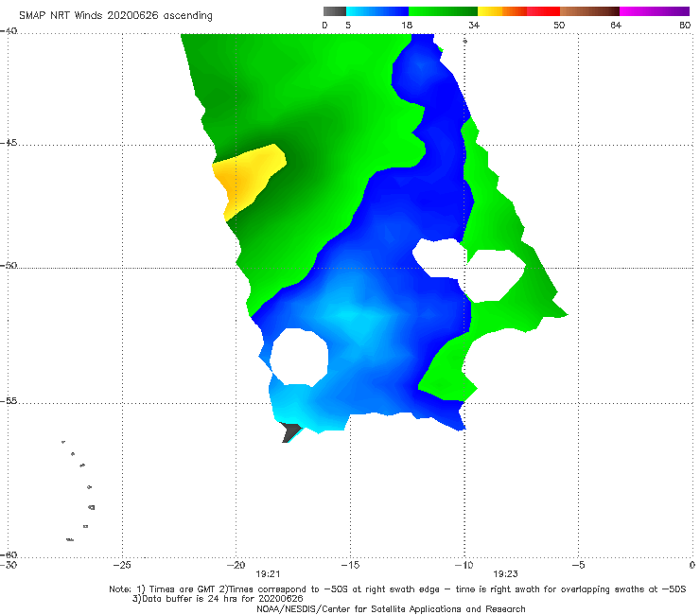Viewport: 700px width, 615px height.
Task: Click the swath time label "19:21"
Action: [x=268, y=574]
